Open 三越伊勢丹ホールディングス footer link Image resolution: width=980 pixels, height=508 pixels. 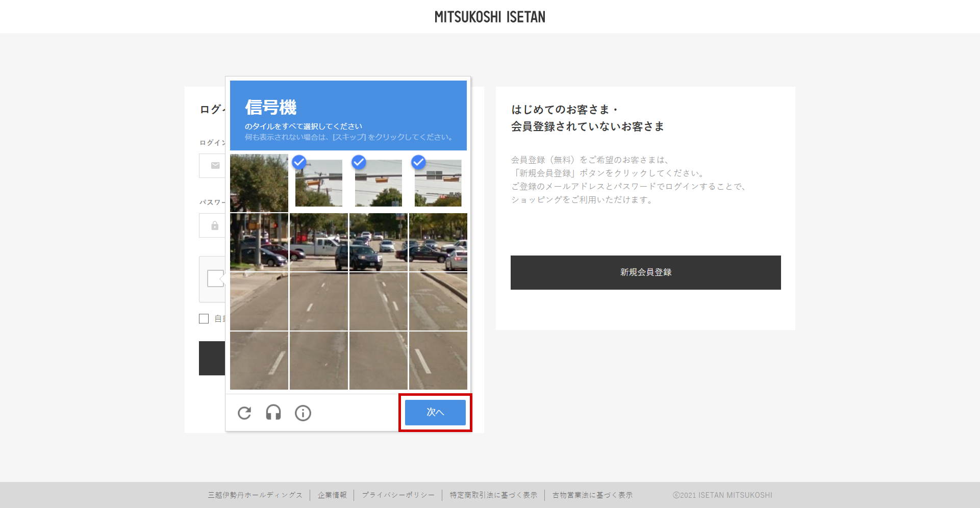point(255,495)
